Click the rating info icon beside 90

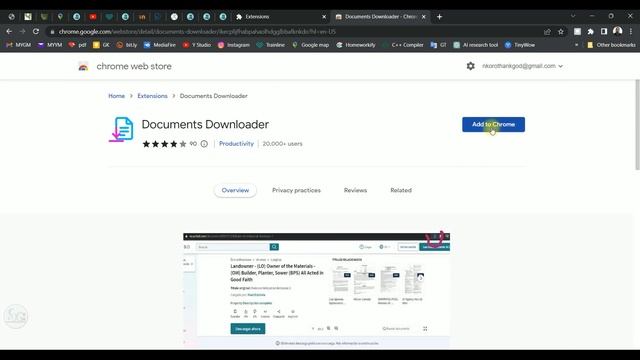tap(204, 144)
